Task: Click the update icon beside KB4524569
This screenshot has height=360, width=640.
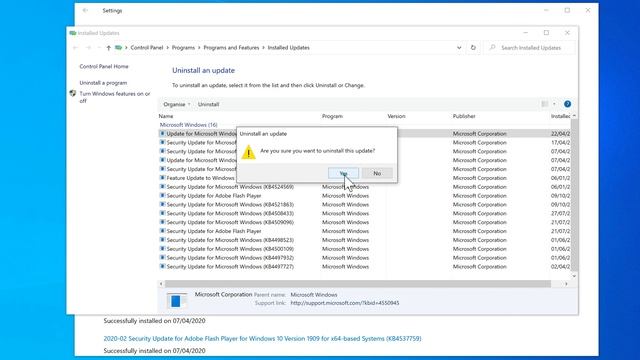Action: point(162,187)
